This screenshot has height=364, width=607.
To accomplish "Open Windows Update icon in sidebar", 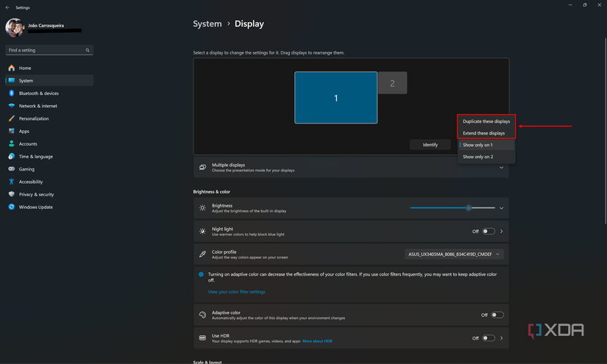I will coord(12,207).
